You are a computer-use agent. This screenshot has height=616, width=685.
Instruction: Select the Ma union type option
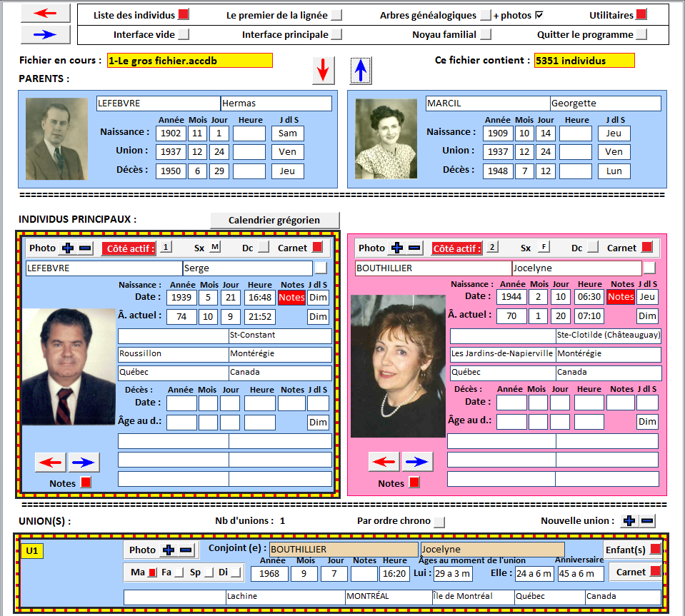pyautogui.click(x=152, y=572)
